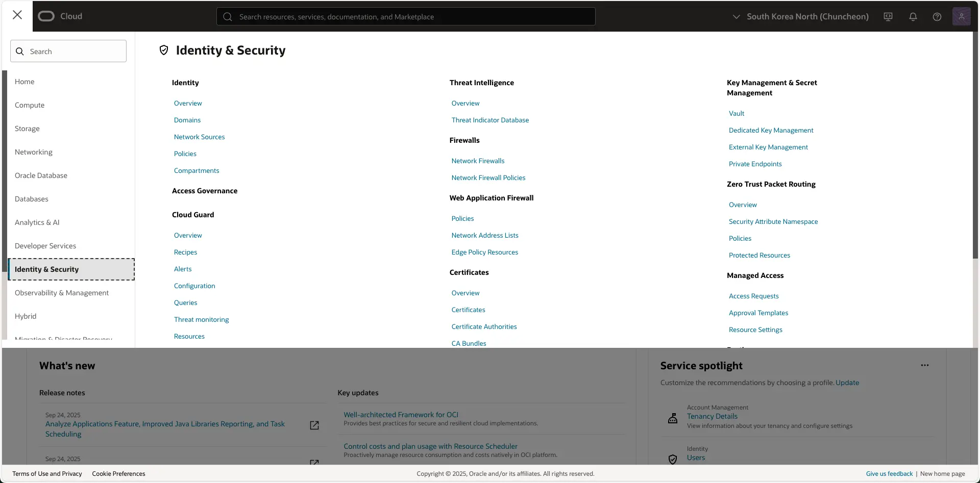Image resolution: width=980 pixels, height=483 pixels.
Task: Open the help question mark icon
Action: [937, 17]
